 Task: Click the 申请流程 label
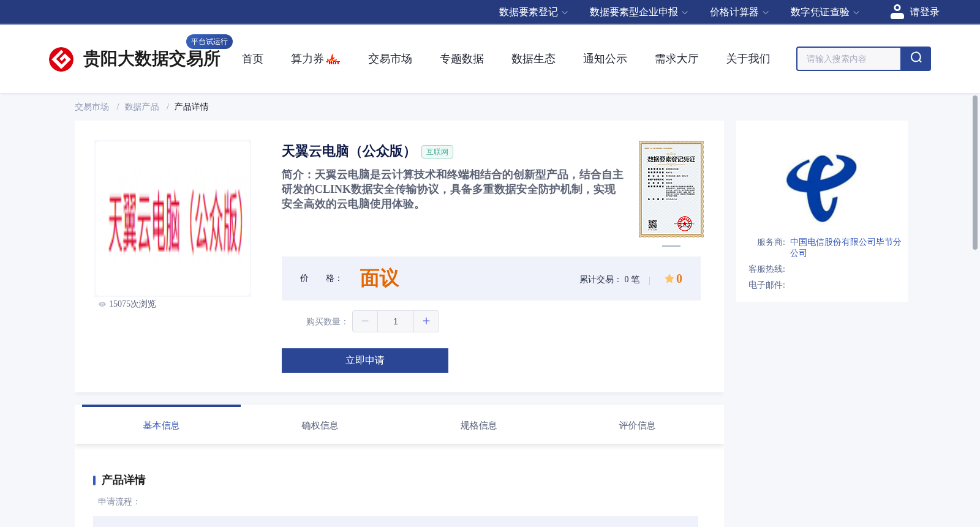point(119,502)
